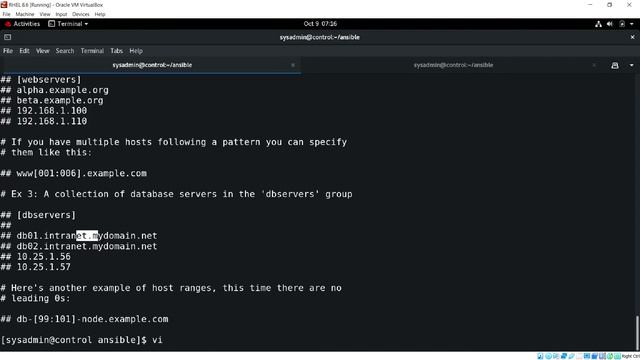The height and width of the screenshot is (360, 640).
Task: Click the line 'www[001:006].example.com'
Action: click(x=82, y=173)
